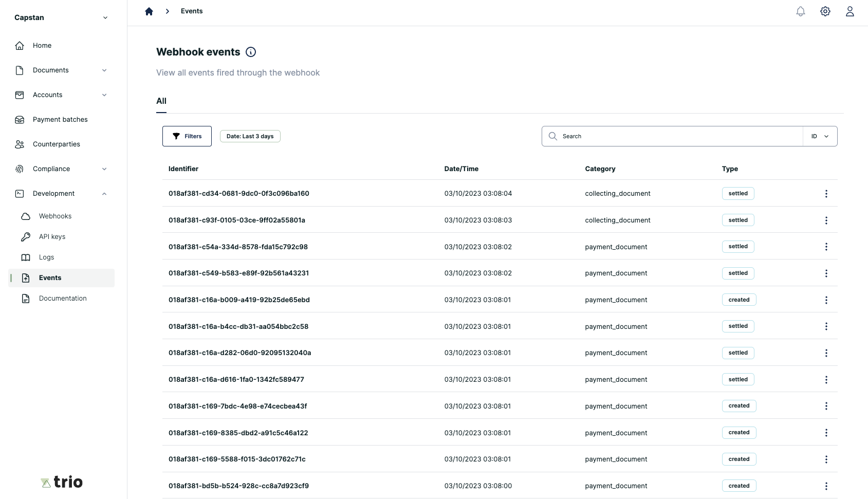Click the Date/Time column header
868x499 pixels.
461,169
